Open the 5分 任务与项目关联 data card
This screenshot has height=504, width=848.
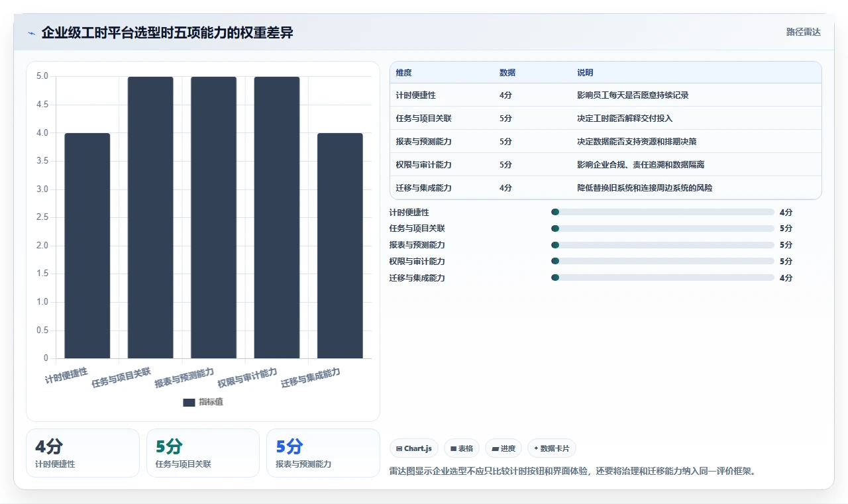203,453
